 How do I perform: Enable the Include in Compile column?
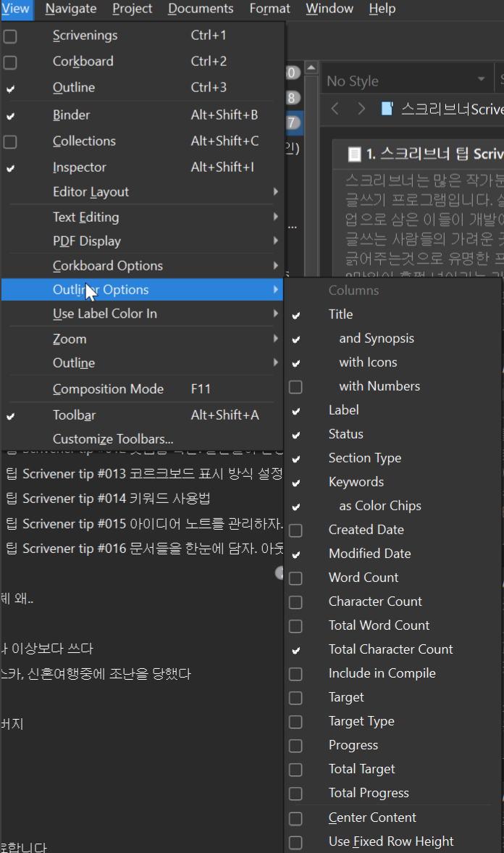pos(295,674)
